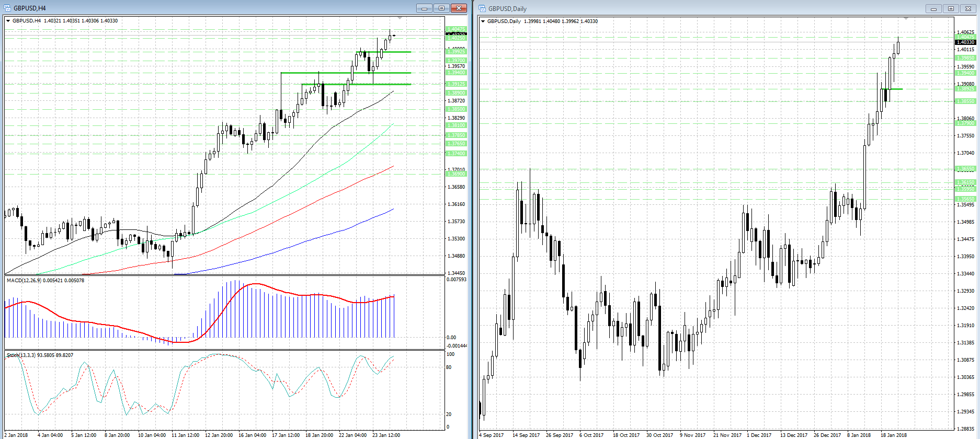Click the 1.38500 level label on H4

point(456,109)
